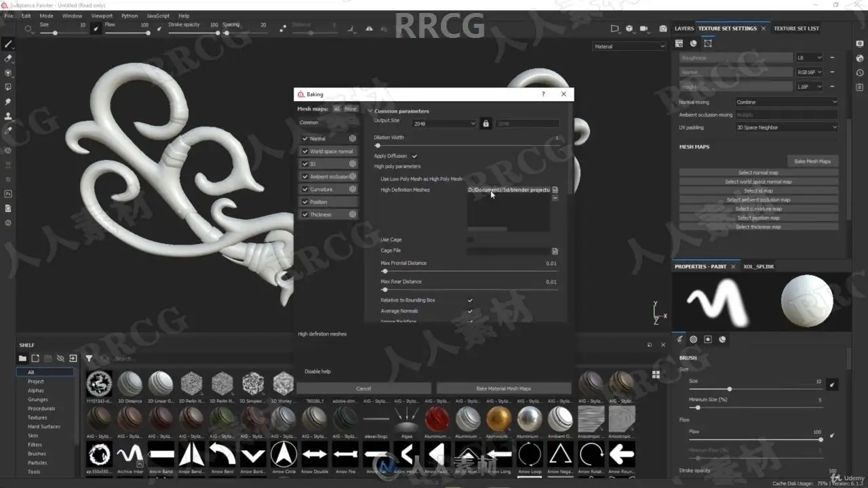Open Normal map settings gear icon
Screen dimensions: 868x488
pyautogui.click(x=353, y=138)
